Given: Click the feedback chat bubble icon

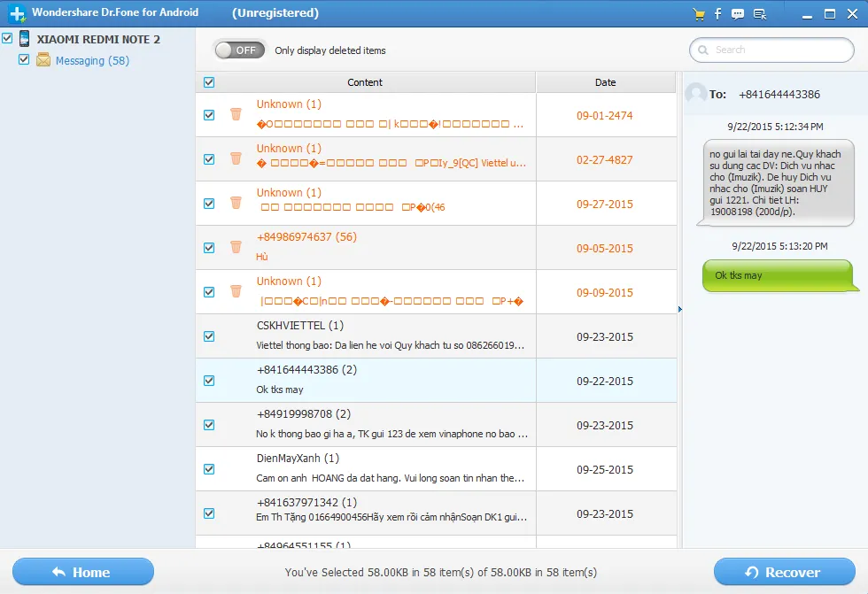Looking at the screenshot, I should 738,13.
